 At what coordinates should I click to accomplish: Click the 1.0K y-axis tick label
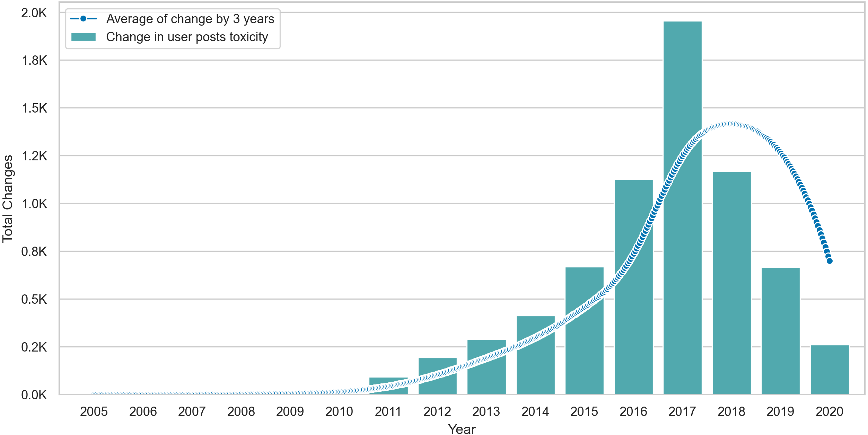(34, 204)
